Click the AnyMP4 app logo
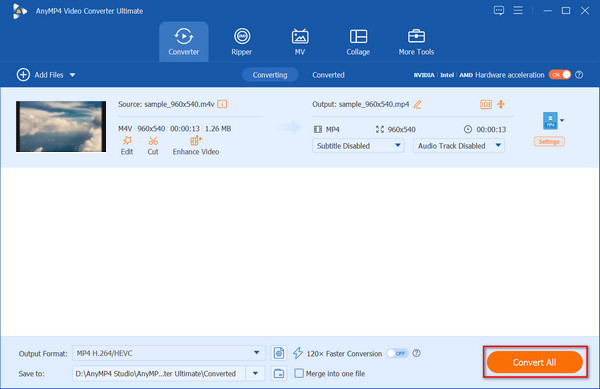 [x=19, y=11]
